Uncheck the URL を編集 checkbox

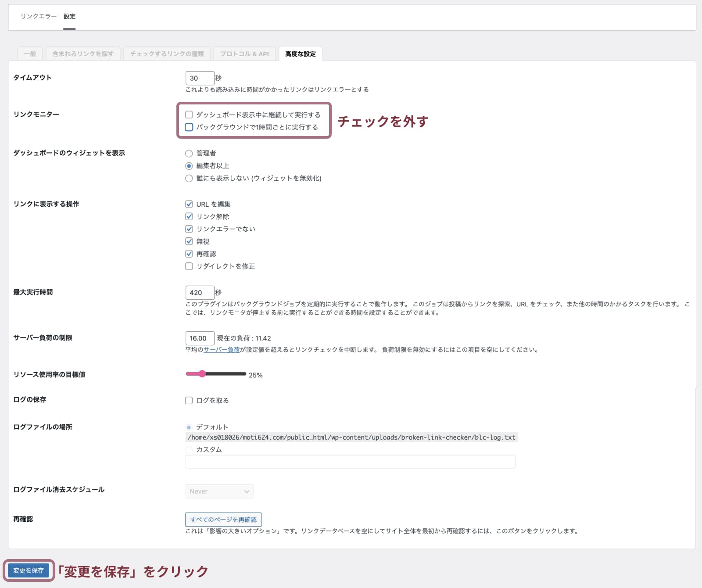coord(189,204)
